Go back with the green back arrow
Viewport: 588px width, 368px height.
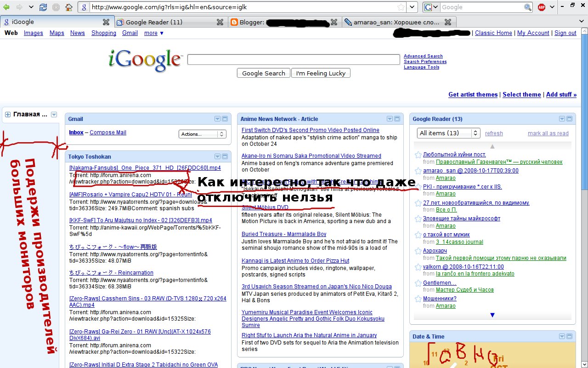coord(6,7)
